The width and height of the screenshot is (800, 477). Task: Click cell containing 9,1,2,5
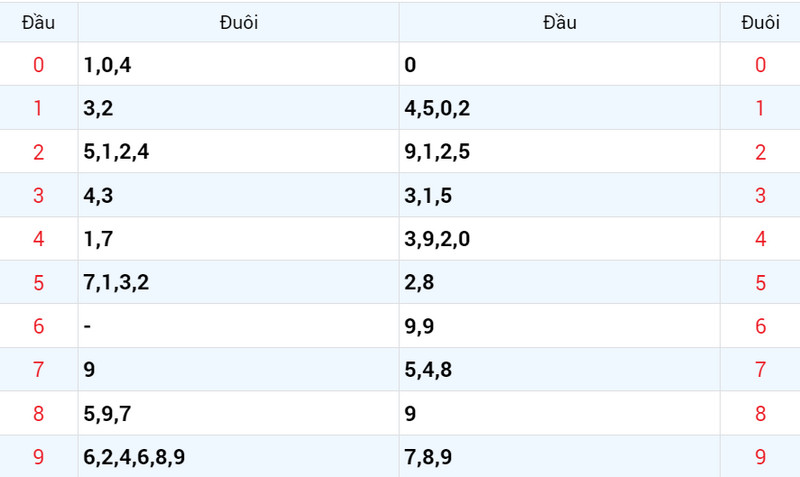[x=560, y=152]
